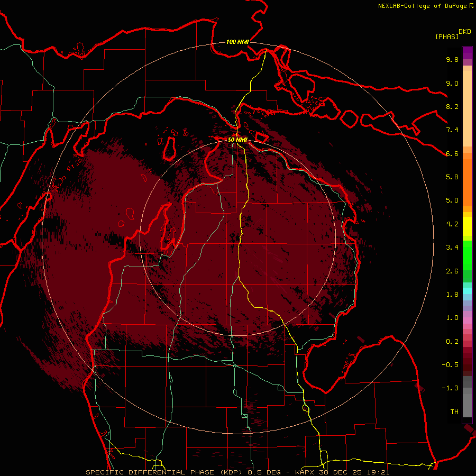The width and height of the screenshot is (476, 476).
Task: Click the DKD legend unit label
Action: point(465,32)
